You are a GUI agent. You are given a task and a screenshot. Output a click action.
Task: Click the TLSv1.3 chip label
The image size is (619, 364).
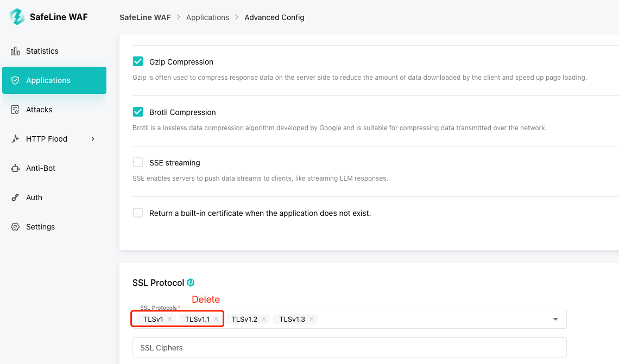292,319
